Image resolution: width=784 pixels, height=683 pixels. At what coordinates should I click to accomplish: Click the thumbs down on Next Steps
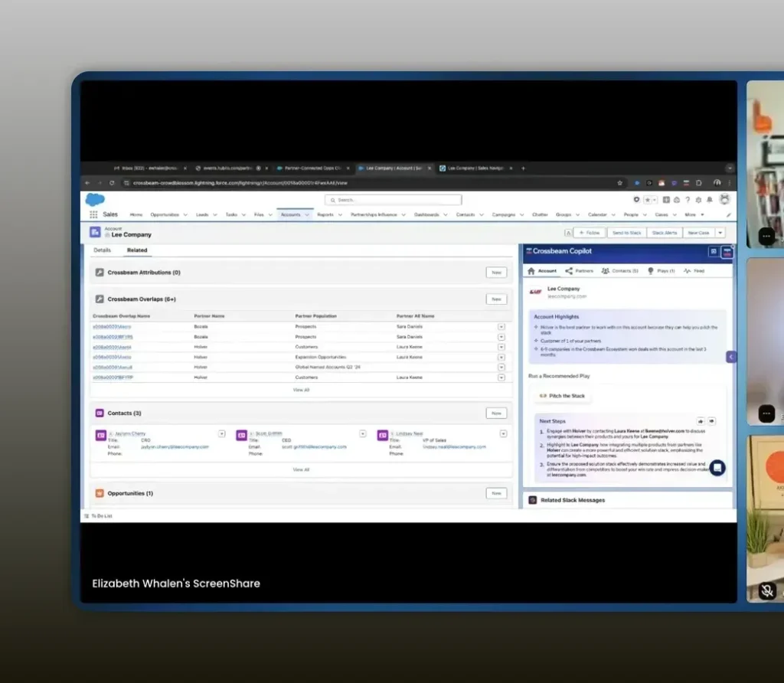click(711, 421)
